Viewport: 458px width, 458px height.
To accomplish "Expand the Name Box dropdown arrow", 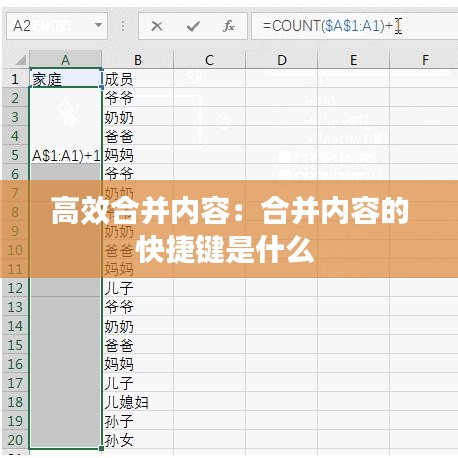I will tap(98, 25).
